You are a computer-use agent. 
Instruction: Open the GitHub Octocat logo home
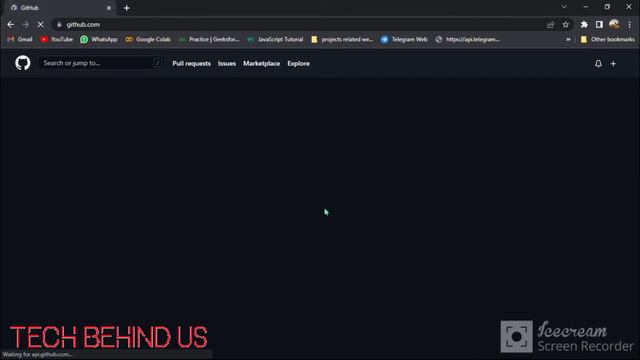(23, 63)
